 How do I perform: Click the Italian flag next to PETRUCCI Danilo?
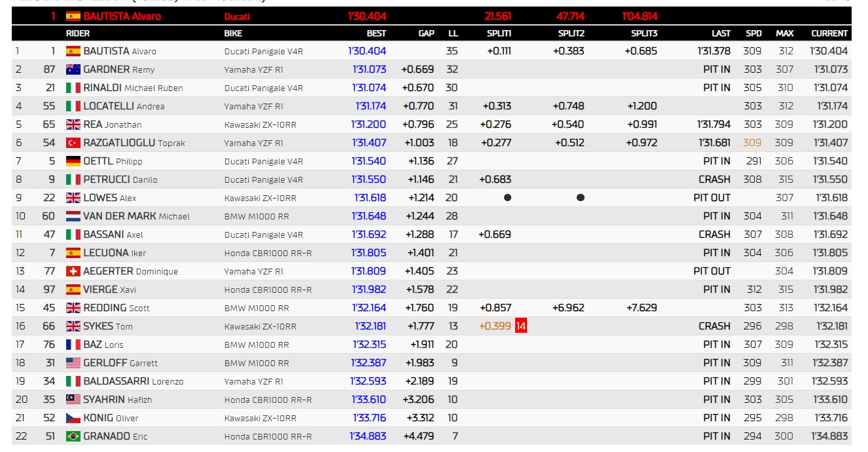(73, 179)
